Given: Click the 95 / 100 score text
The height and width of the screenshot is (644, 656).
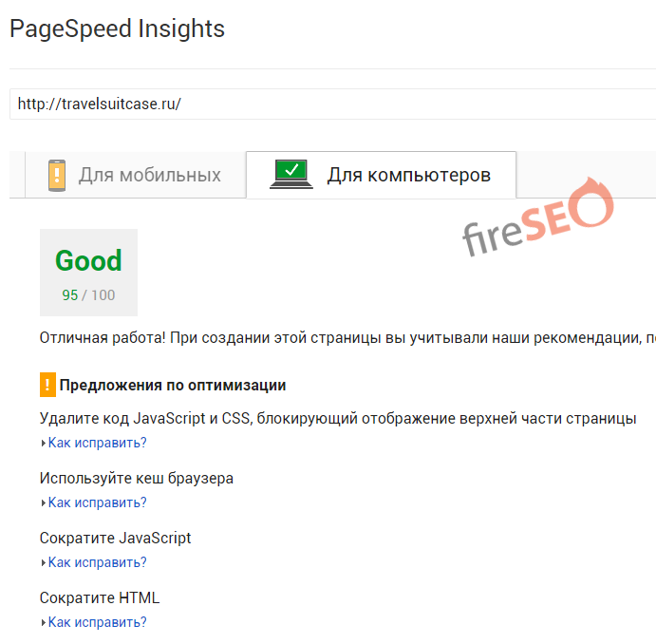Looking at the screenshot, I should pos(88,295).
